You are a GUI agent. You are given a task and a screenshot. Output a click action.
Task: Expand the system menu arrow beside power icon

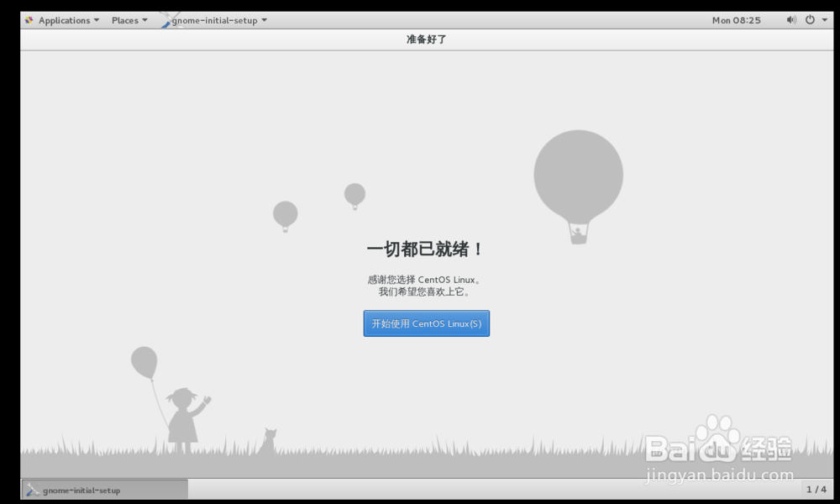point(825,20)
